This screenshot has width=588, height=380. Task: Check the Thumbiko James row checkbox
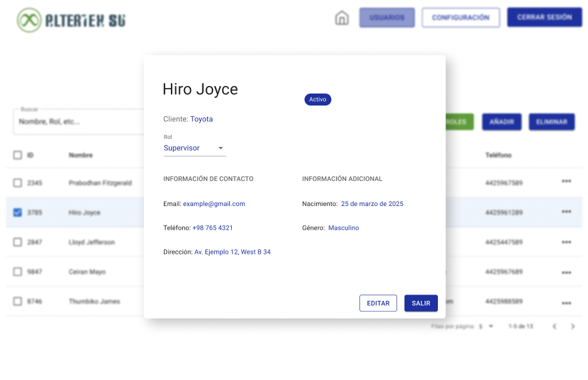(18, 301)
